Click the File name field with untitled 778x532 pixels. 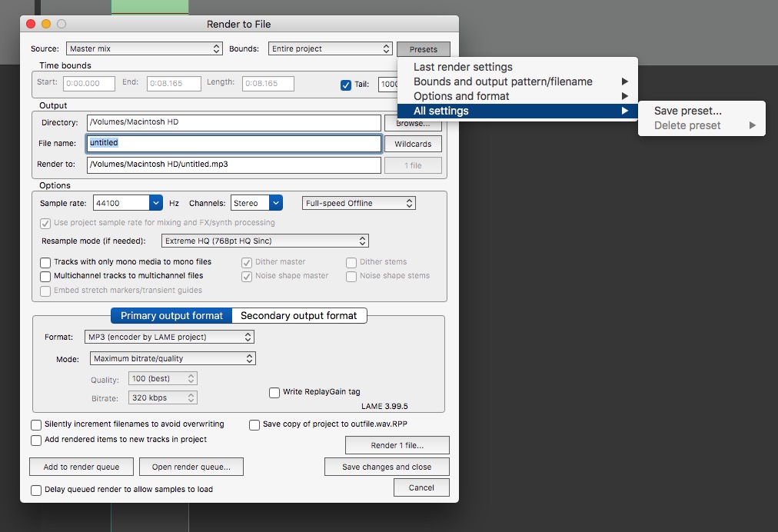tap(234, 144)
